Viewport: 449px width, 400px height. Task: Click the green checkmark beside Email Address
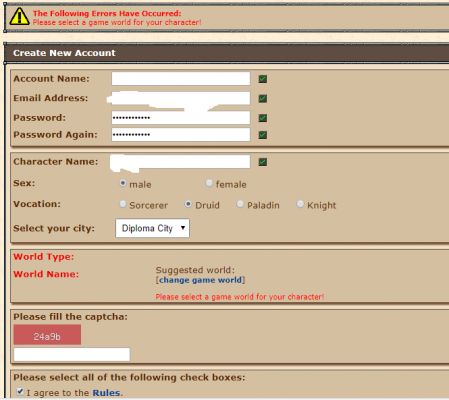point(263,98)
